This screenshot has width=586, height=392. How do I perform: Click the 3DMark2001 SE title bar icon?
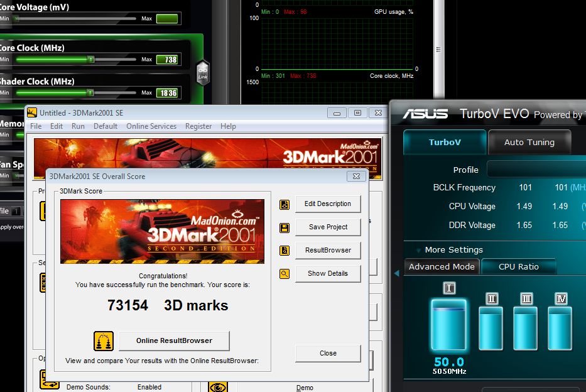tap(32, 112)
